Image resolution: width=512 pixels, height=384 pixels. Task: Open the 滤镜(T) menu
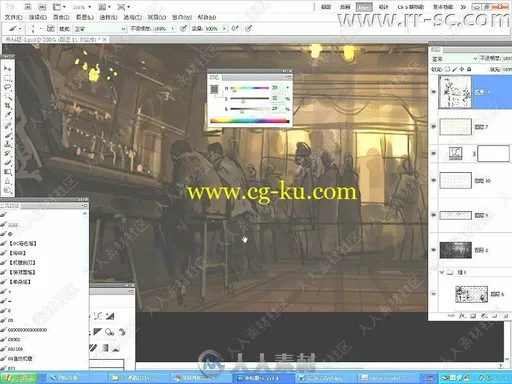(x=133, y=17)
